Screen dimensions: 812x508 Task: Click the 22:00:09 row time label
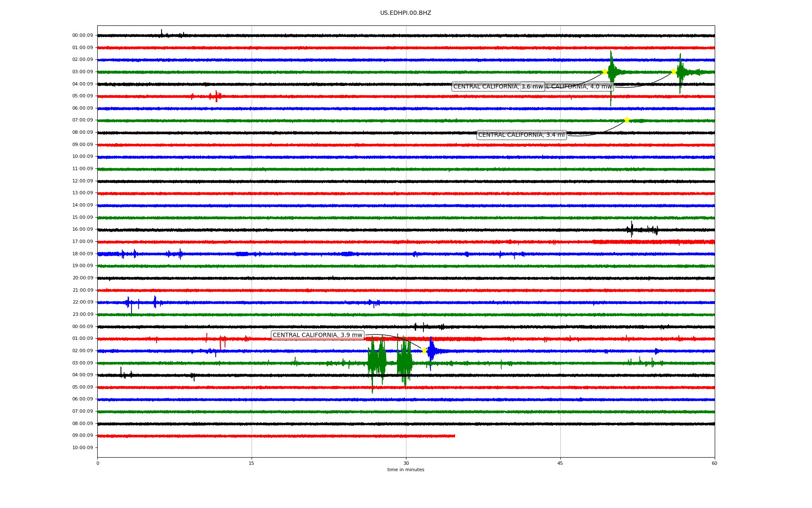click(x=82, y=302)
